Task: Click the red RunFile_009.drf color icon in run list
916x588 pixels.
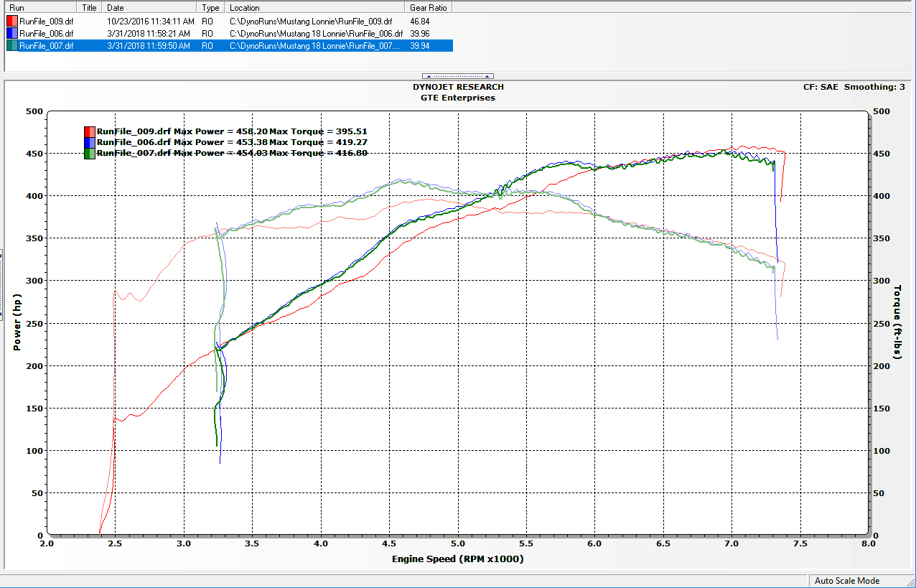Action: coord(12,22)
